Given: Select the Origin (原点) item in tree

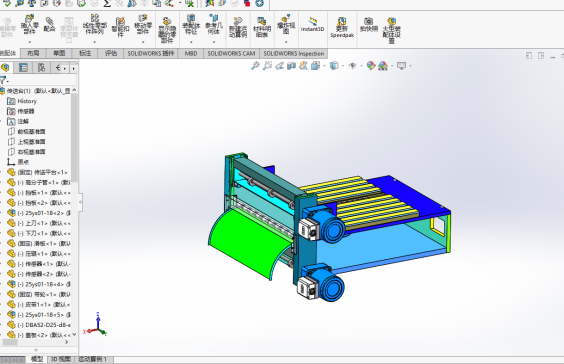Looking at the screenshot, I should pos(18,162).
